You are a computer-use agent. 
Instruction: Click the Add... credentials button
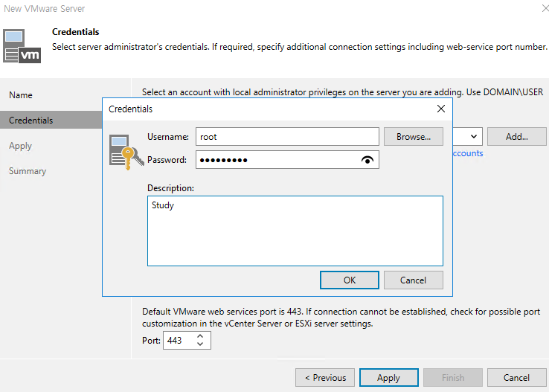click(x=516, y=137)
